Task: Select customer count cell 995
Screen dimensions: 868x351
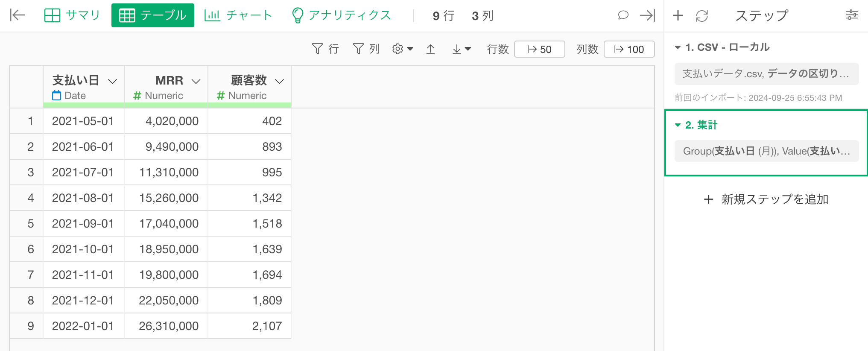Action: [x=250, y=172]
